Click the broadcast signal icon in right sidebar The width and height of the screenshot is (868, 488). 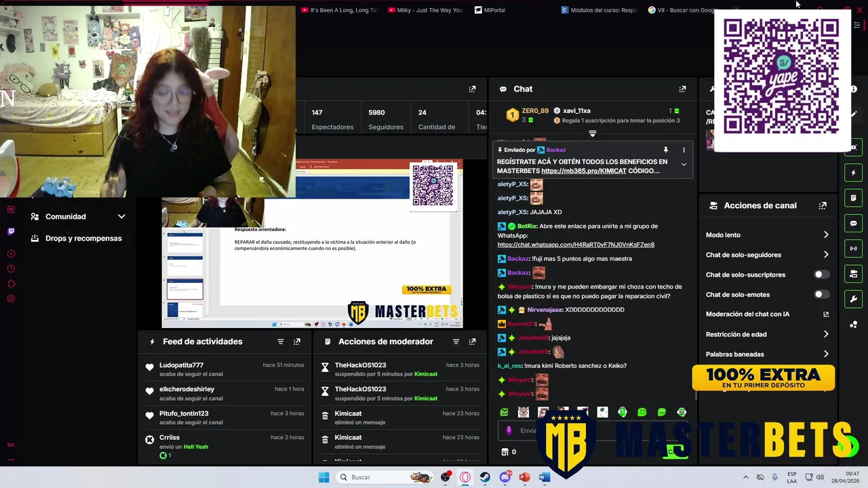point(853,248)
